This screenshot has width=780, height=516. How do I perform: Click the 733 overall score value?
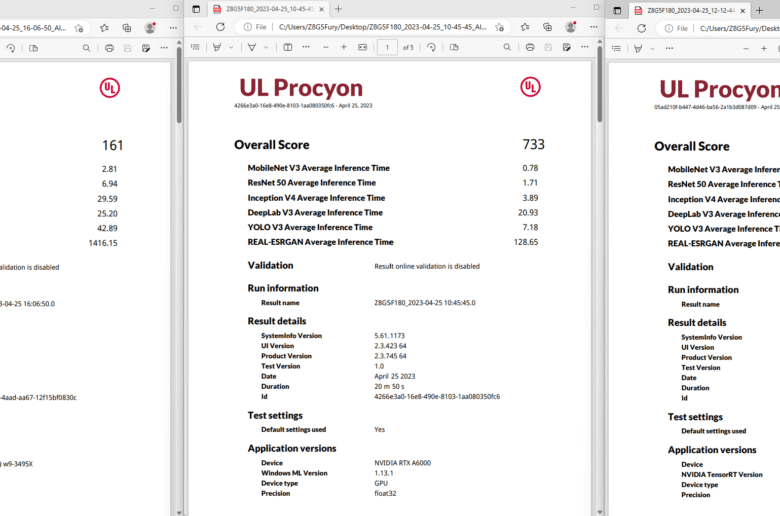533,144
